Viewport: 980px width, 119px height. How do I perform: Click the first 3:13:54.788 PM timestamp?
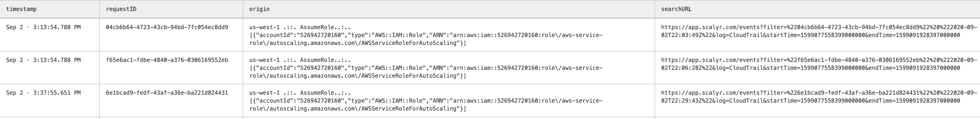43,27
